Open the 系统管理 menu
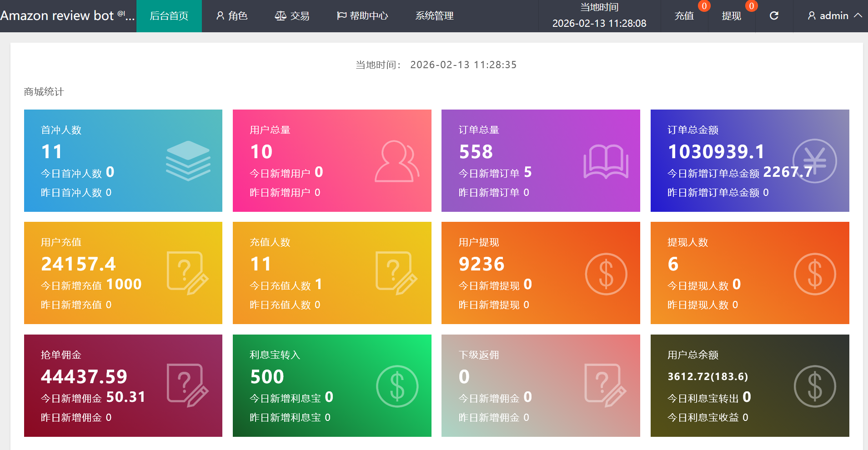The image size is (868, 450). (x=434, y=16)
